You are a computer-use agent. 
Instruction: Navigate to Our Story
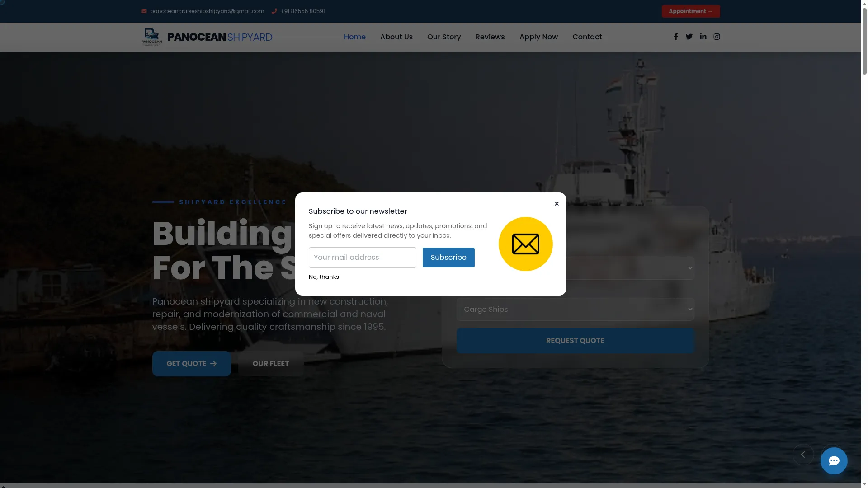443,37
